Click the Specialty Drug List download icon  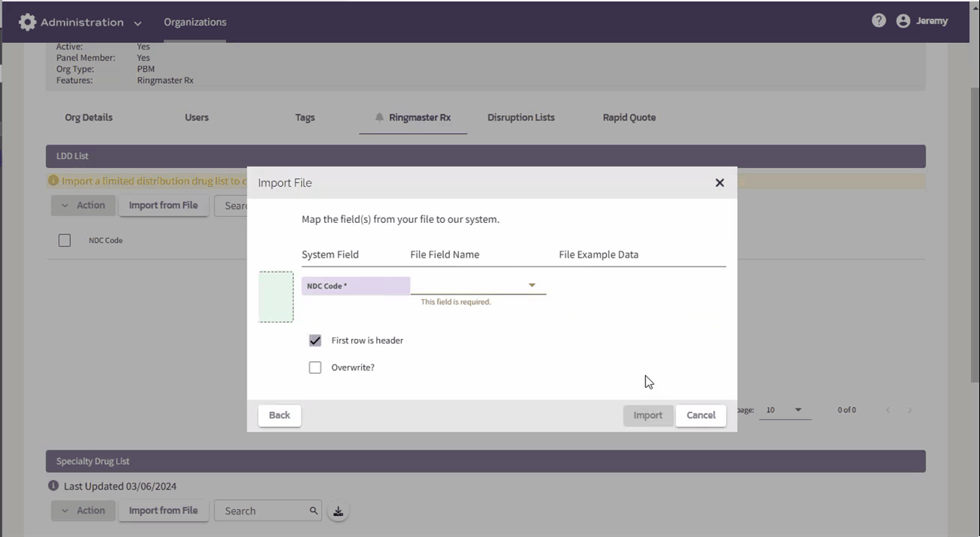click(x=338, y=511)
